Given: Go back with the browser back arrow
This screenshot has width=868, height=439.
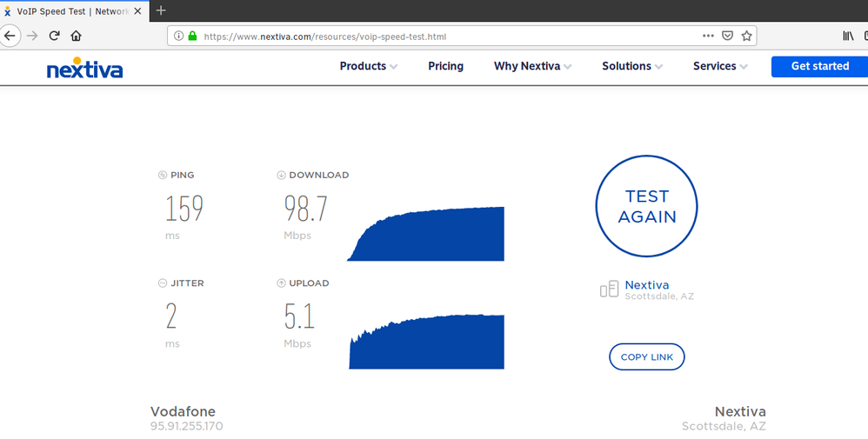Looking at the screenshot, I should (x=10, y=36).
